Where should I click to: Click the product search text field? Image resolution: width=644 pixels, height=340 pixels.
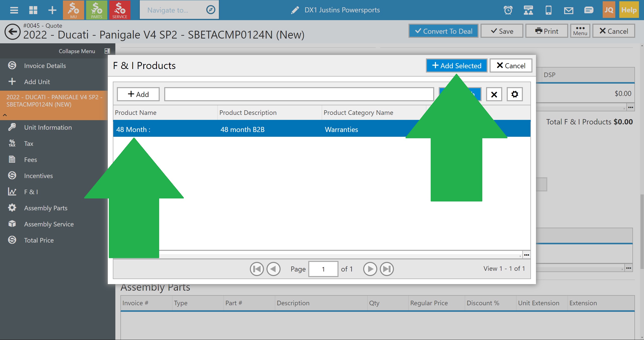[x=299, y=94]
